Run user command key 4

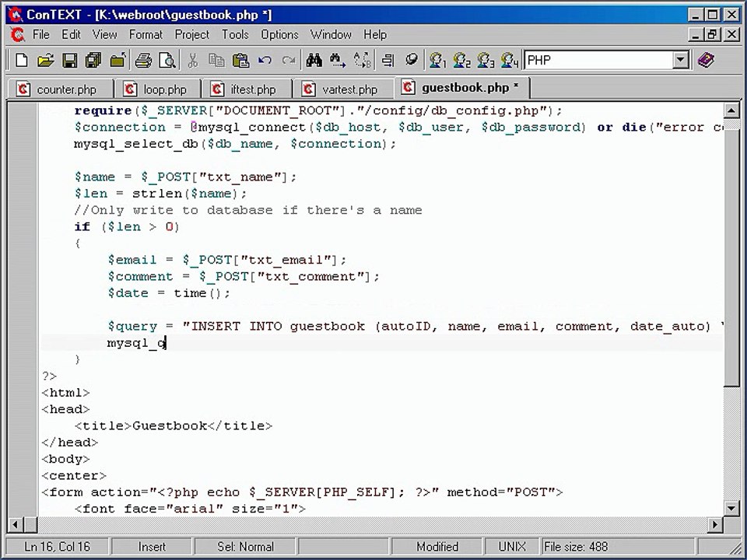coord(509,61)
